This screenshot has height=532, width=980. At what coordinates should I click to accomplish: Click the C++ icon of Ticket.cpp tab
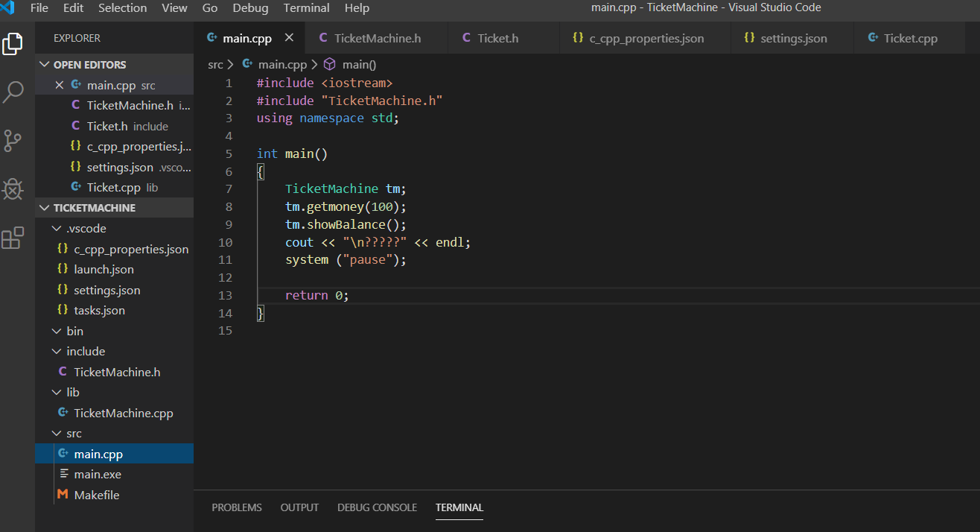[x=873, y=38]
